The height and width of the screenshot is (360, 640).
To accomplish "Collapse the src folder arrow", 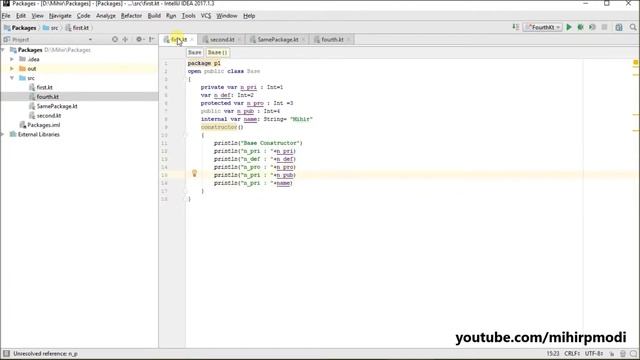I will (12, 78).
